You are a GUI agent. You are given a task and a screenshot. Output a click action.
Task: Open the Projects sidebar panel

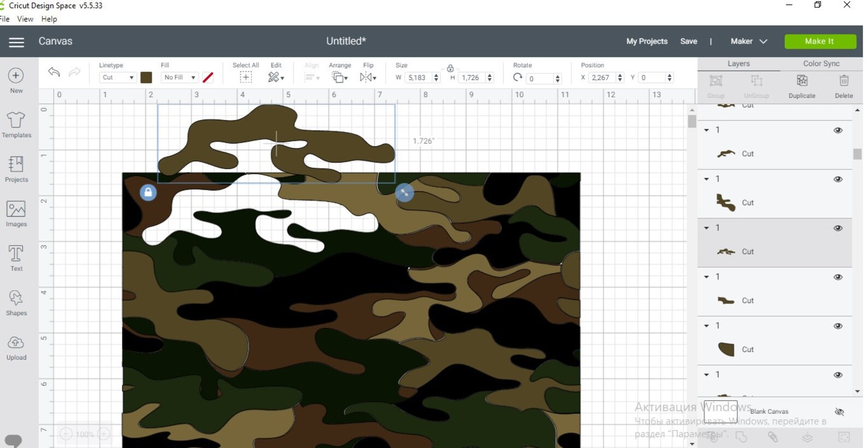(16, 169)
